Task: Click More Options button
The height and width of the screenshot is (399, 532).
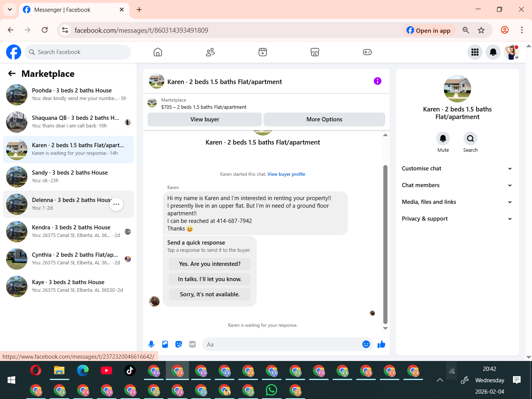Action: pyautogui.click(x=324, y=119)
